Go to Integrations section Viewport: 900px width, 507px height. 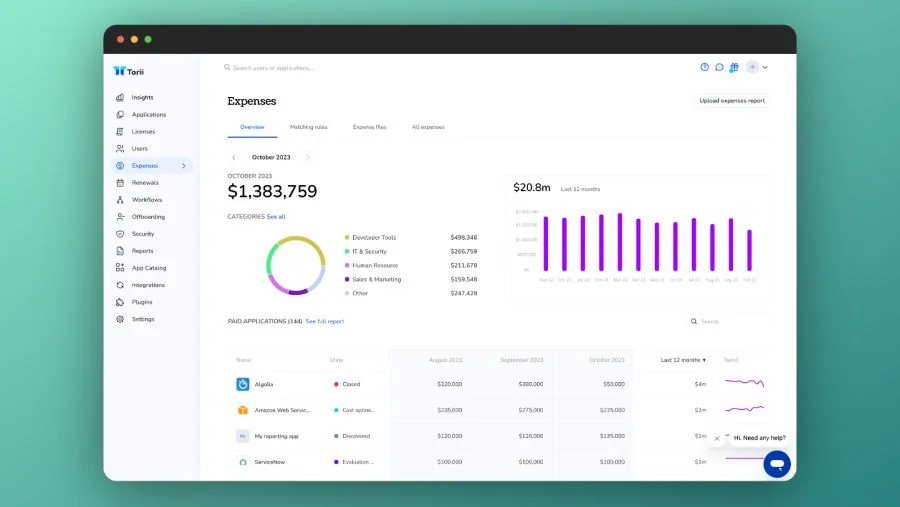[148, 285]
